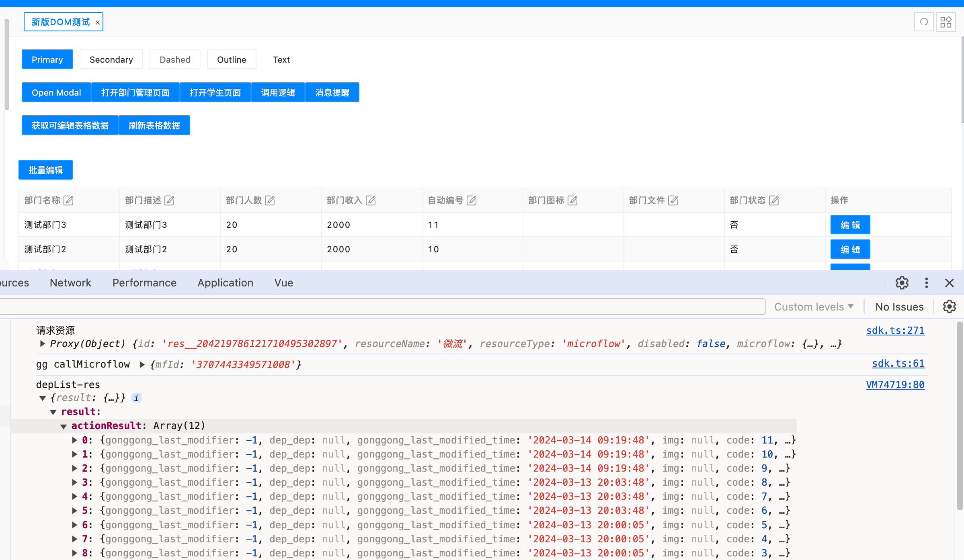Click the No Issues indicator
The width and height of the screenshot is (964, 560).
pyautogui.click(x=899, y=307)
